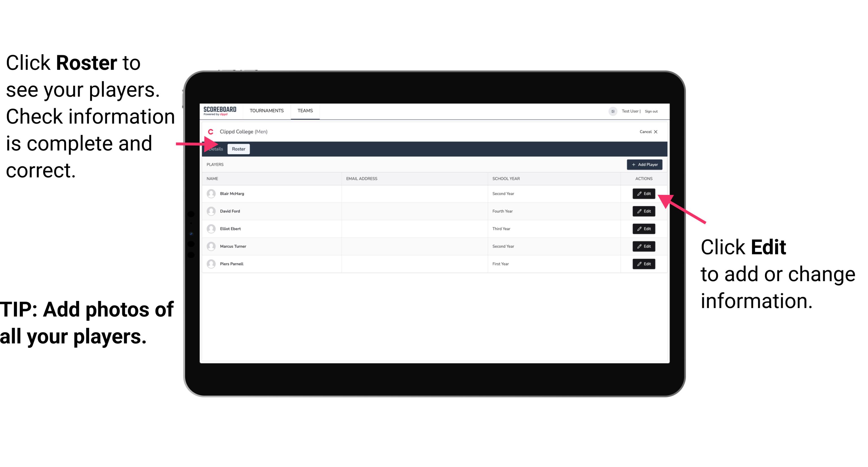Switch to the Roster tab
868x467 pixels.
[237, 149]
